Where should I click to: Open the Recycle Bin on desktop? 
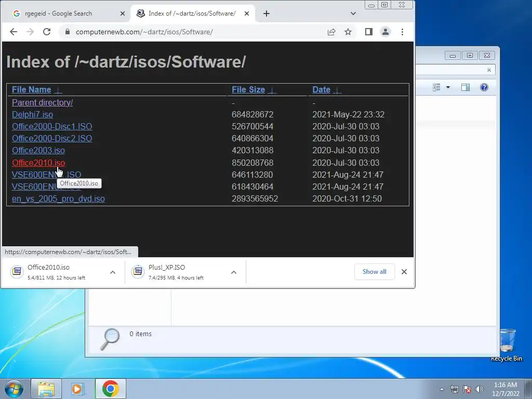click(x=507, y=344)
